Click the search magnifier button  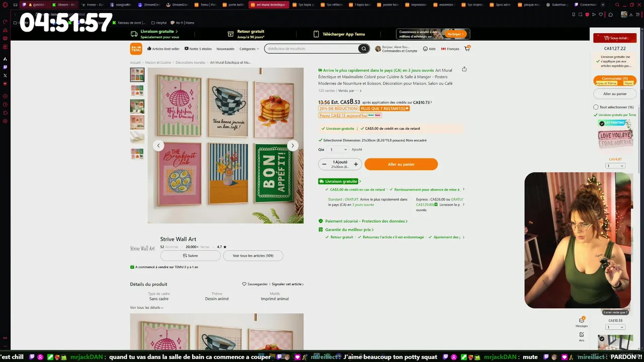tap(363, 49)
